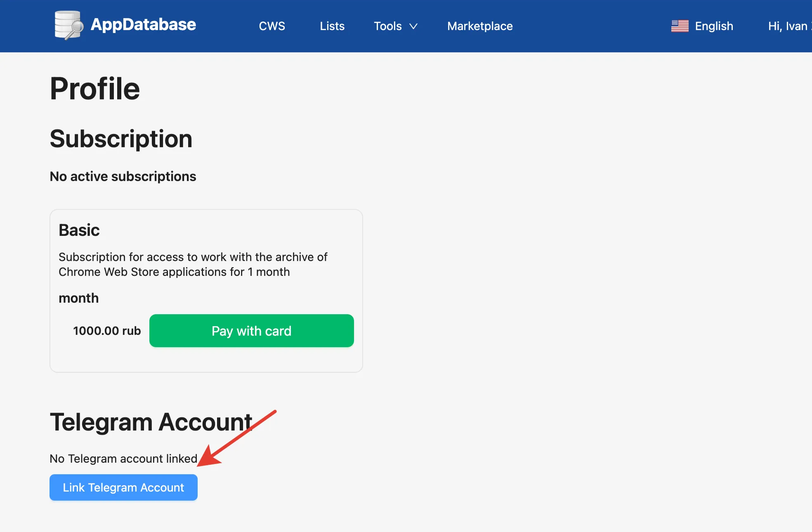Click the Link Telegram Account button
Viewport: 812px width, 532px height.
coord(123,487)
